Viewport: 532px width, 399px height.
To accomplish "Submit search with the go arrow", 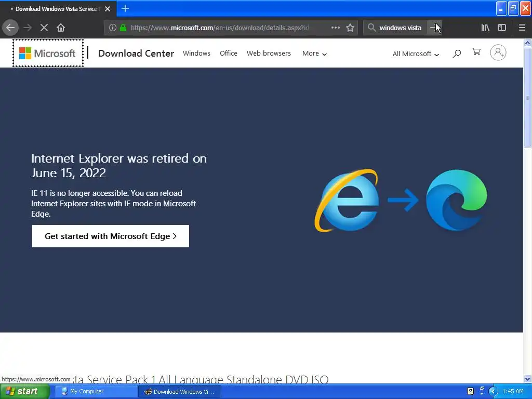I will 434,28.
